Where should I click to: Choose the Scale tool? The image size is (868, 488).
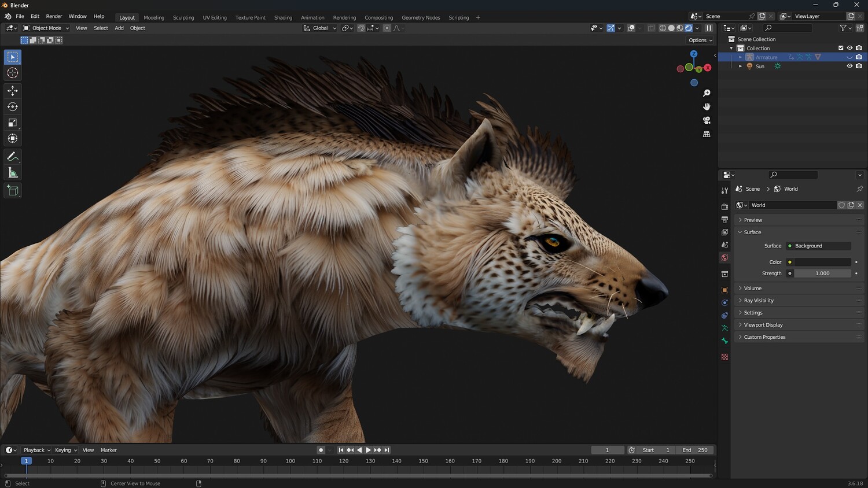pyautogui.click(x=13, y=123)
